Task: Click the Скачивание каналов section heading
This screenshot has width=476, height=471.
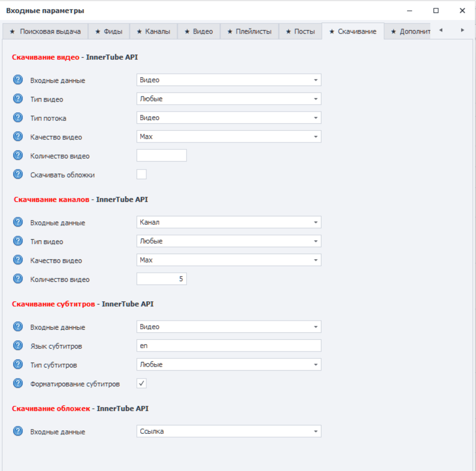Action: (81, 199)
